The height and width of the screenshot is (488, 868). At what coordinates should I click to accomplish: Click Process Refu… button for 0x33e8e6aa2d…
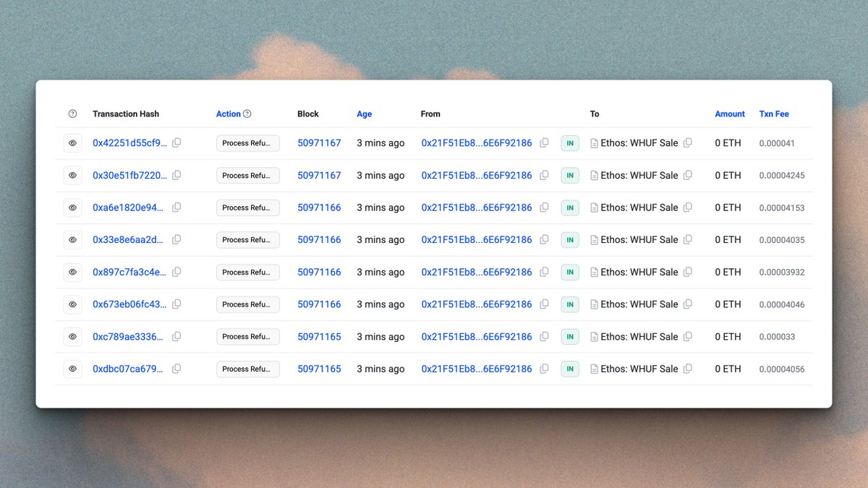(x=248, y=239)
